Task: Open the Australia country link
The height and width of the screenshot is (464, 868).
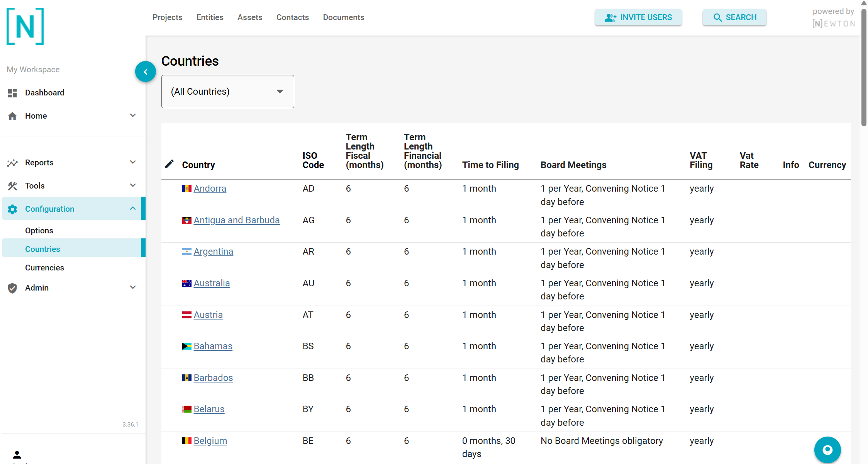Action: pos(212,283)
